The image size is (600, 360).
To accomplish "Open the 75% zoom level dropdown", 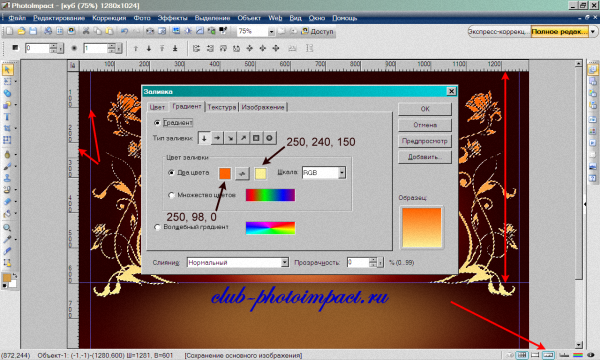I will (x=271, y=31).
